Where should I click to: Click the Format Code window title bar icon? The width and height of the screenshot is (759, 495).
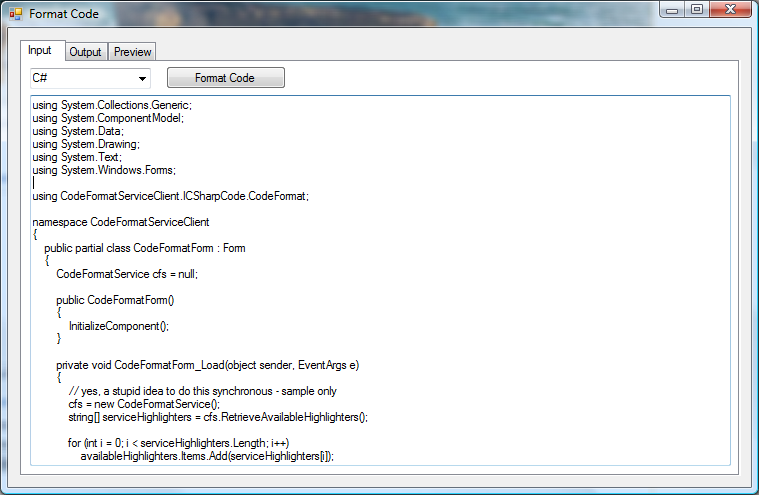(x=15, y=15)
